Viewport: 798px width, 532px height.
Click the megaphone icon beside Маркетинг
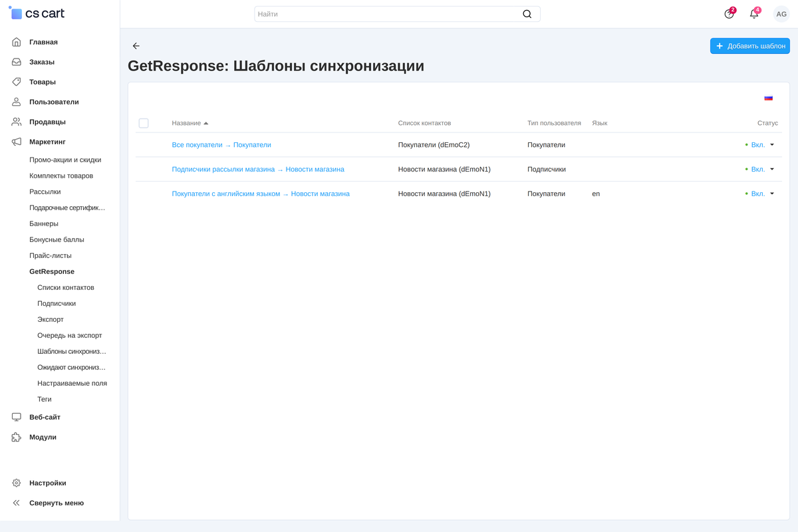(17, 142)
